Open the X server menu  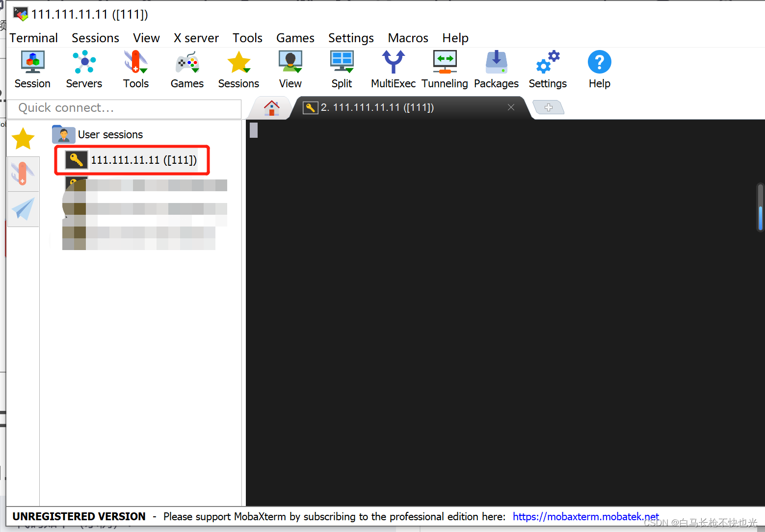point(196,38)
